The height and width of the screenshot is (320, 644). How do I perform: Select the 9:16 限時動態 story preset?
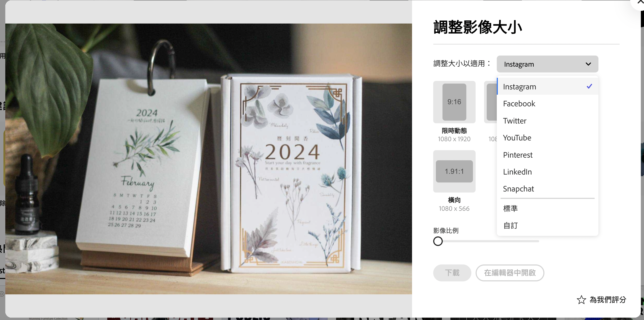[454, 102]
